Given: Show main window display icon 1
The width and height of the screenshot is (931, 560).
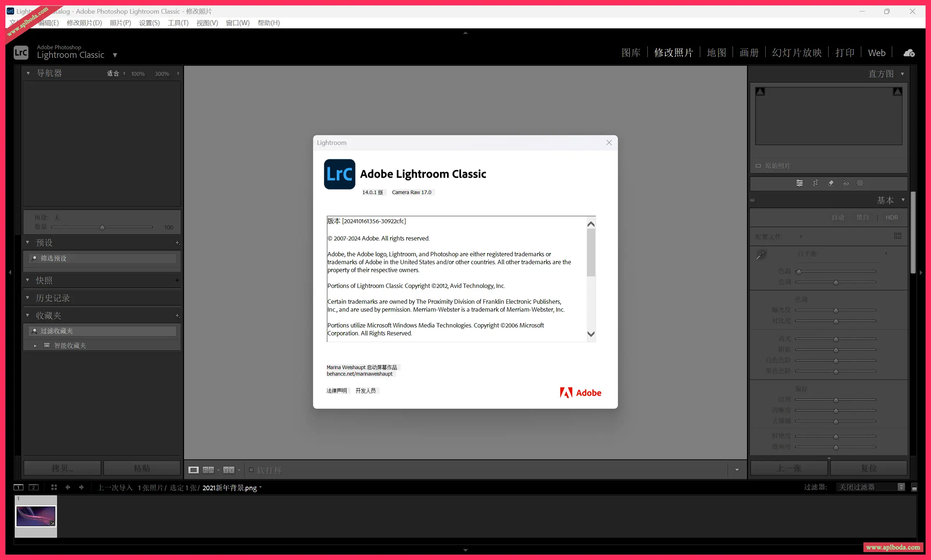Looking at the screenshot, I should click(18, 487).
